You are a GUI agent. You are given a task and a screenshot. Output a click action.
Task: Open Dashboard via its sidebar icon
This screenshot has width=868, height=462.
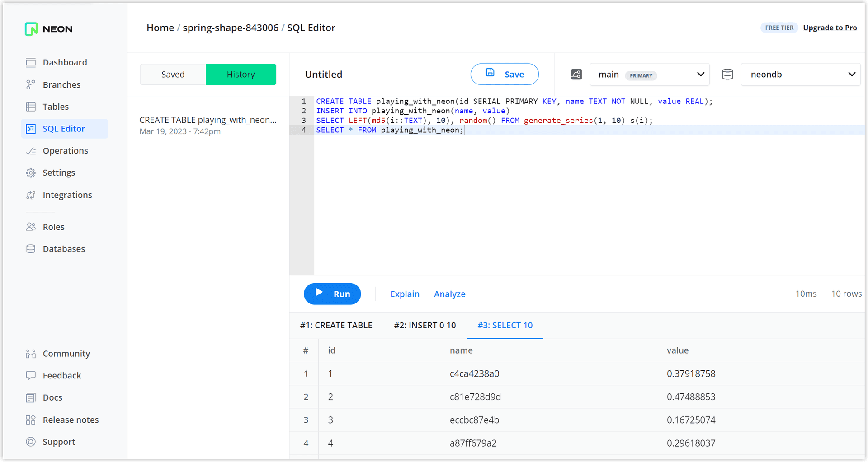[31, 62]
